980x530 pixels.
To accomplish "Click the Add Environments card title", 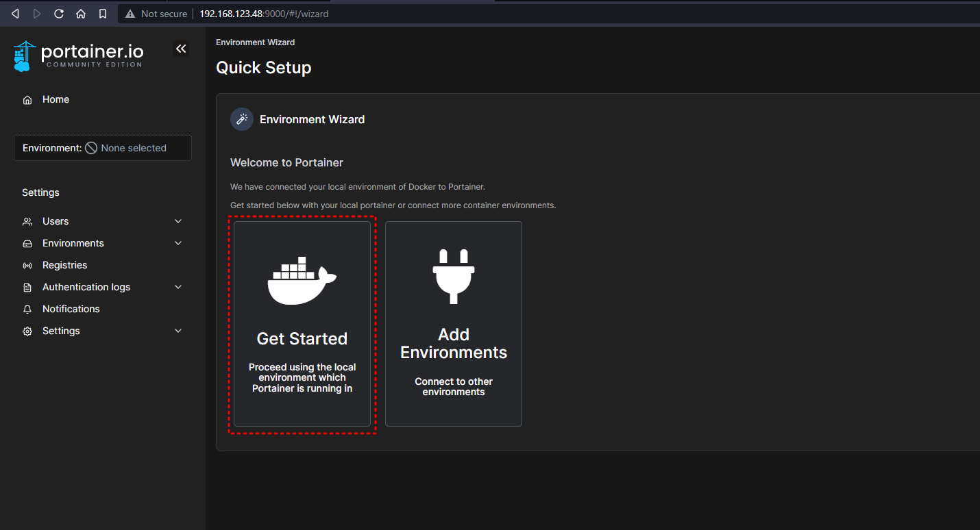I will 454,344.
